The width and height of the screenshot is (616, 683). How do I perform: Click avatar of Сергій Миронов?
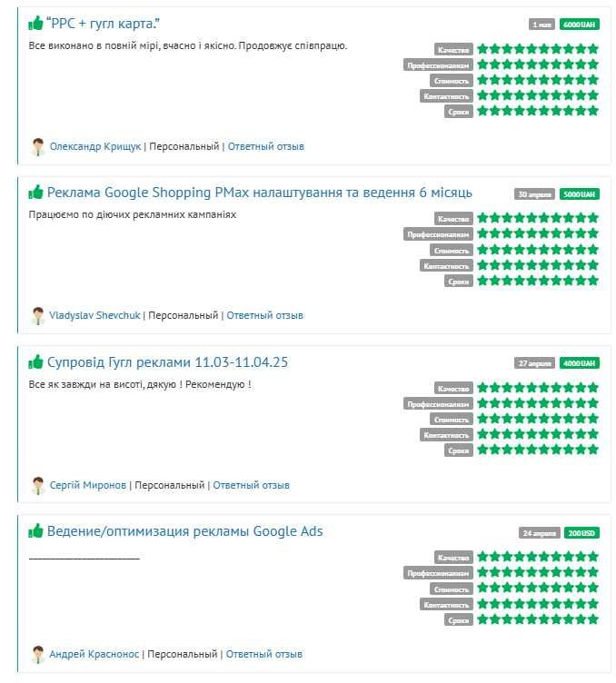[38, 485]
